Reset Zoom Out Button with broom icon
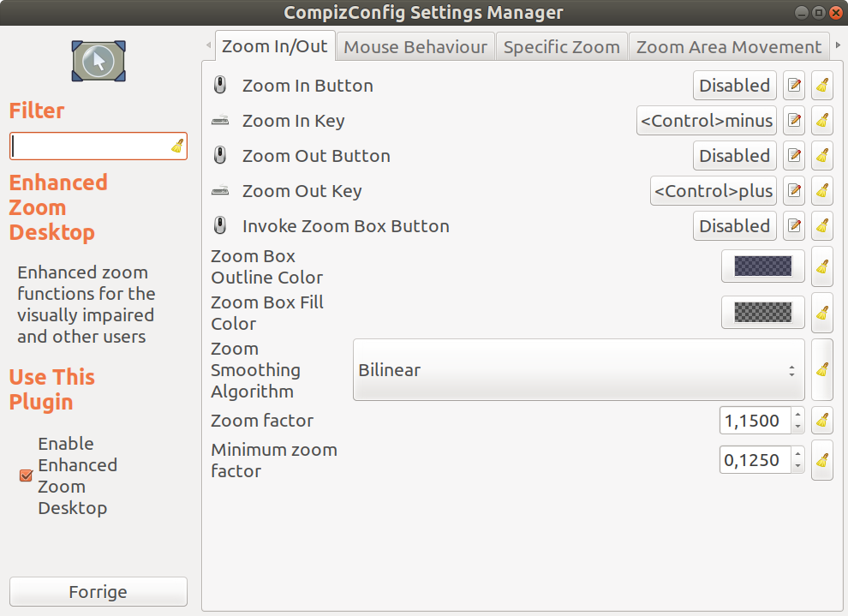 (x=822, y=156)
